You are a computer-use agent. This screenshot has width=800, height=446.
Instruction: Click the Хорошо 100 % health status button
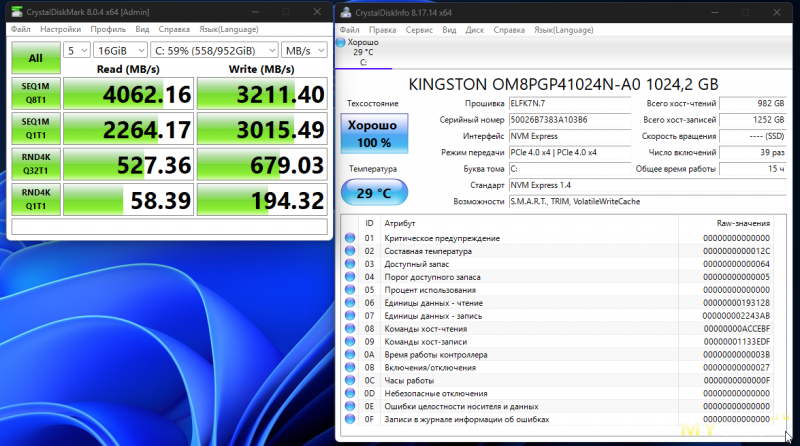(x=374, y=133)
